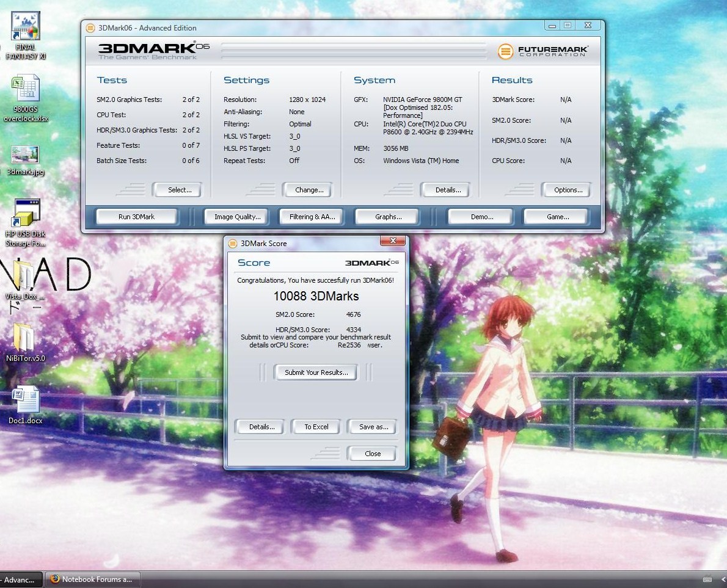The width and height of the screenshot is (727, 588).
Task: Select the Doc1.docx document icon
Action: coord(26,405)
